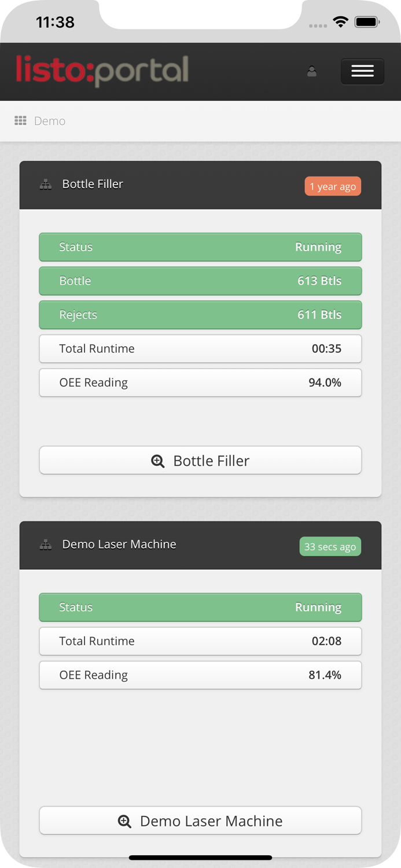Click the user profile icon

(312, 72)
